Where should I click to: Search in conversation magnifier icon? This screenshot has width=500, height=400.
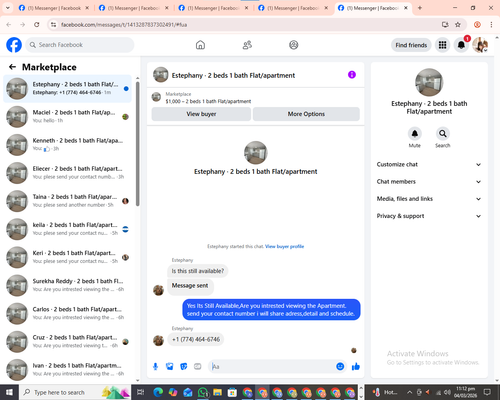pyautogui.click(x=443, y=134)
